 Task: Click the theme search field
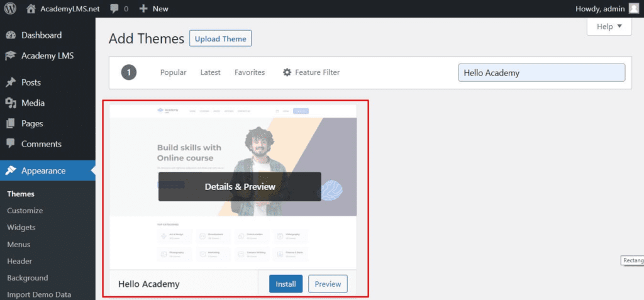tap(541, 73)
